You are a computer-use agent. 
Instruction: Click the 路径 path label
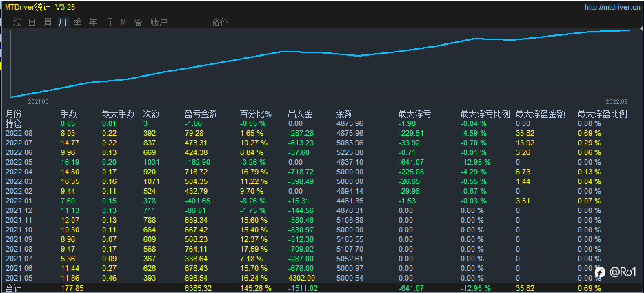coord(219,22)
